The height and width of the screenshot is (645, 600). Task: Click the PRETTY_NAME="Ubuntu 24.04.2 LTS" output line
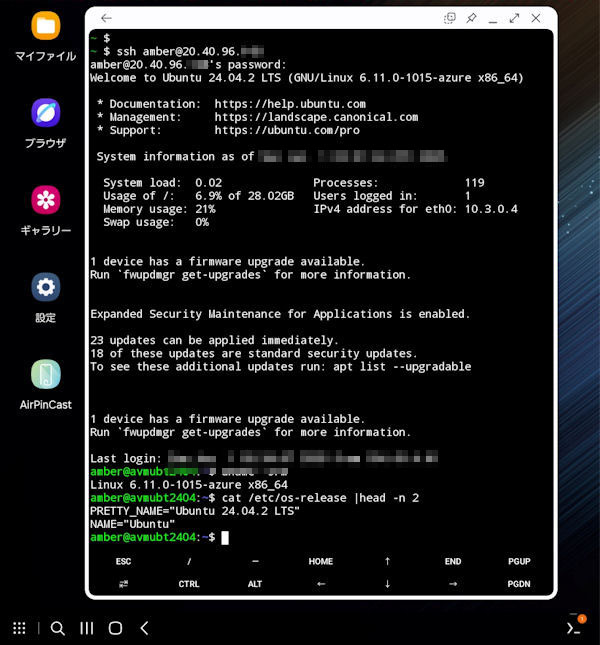point(195,511)
